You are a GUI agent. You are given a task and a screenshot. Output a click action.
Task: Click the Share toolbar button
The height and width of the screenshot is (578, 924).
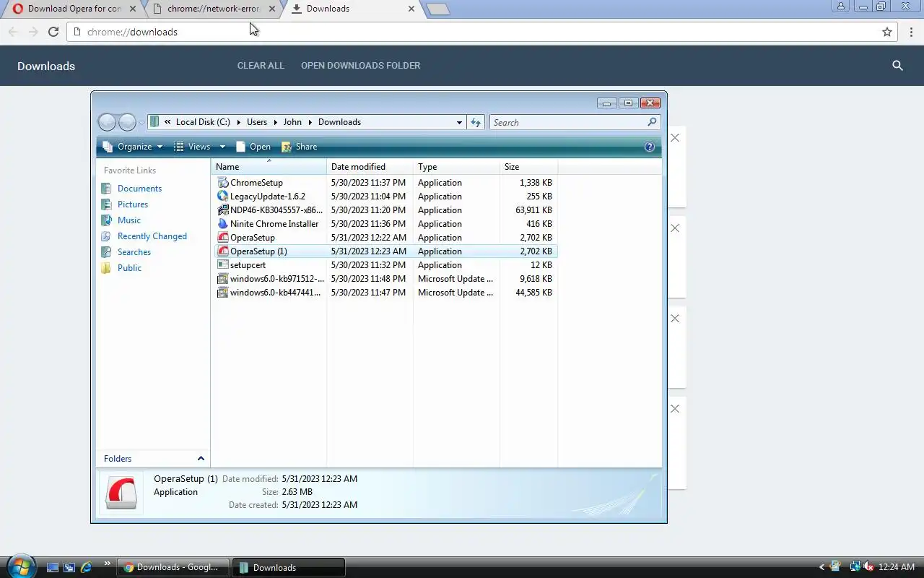299,147
